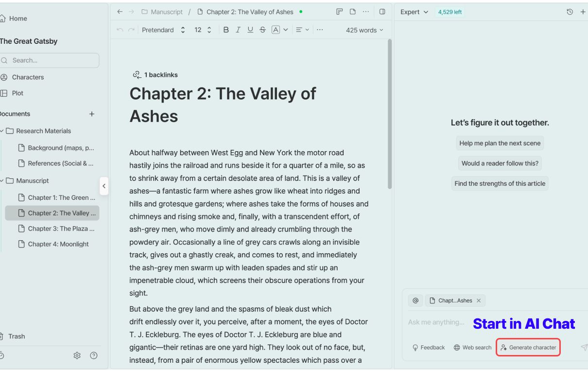Focus the Ask me anything chat input
Viewport: 588px width, 372px height.
pos(437,322)
